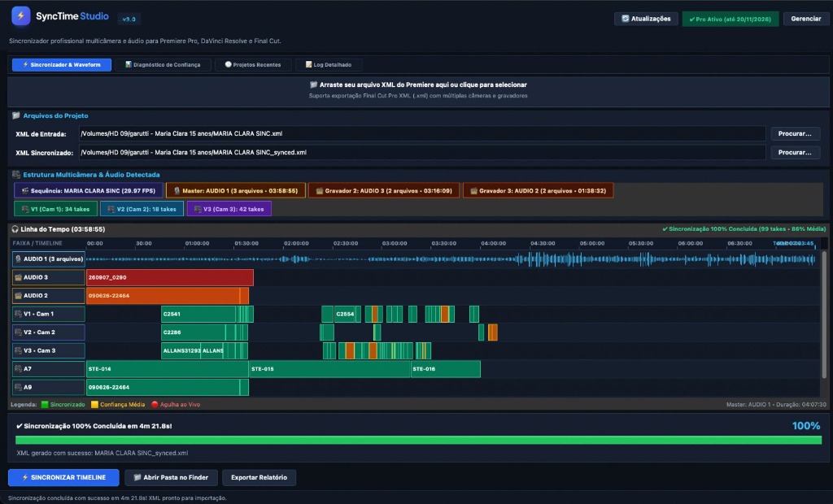
Task: Open the Diagnóstico de Confiança tab
Action: click(163, 65)
